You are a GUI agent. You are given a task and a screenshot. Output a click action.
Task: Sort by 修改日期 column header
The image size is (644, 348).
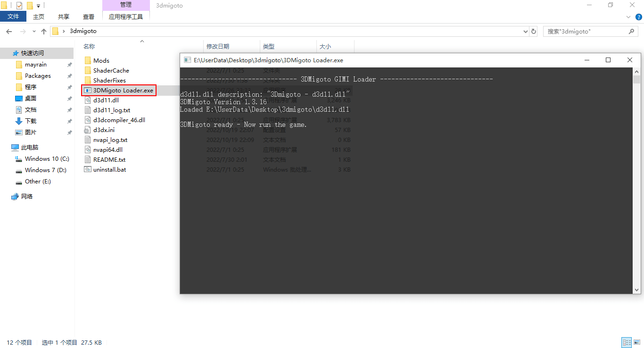(x=218, y=46)
